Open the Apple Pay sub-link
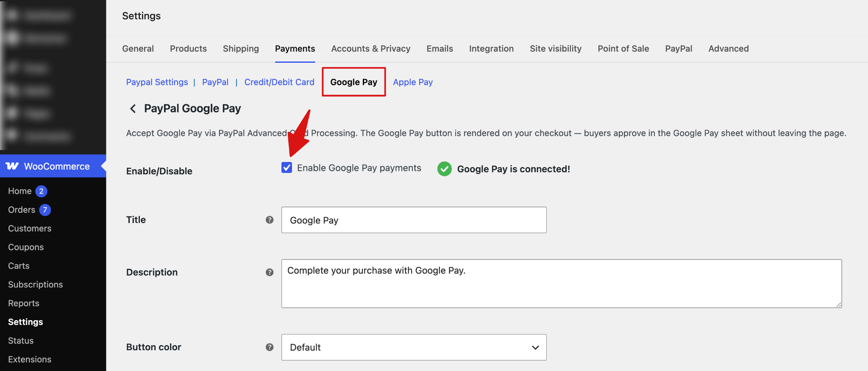The height and width of the screenshot is (371, 868). tap(413, 82)
